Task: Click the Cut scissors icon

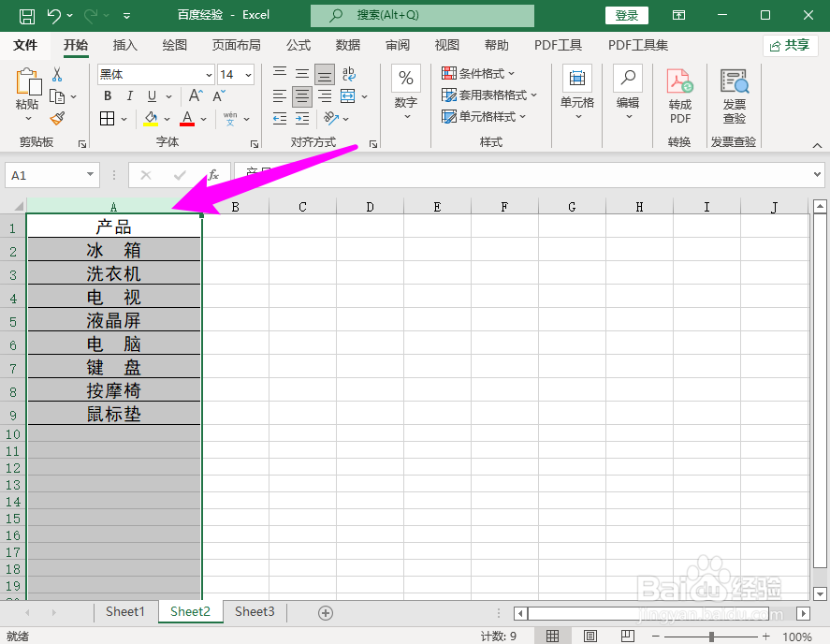Action: click(x=57, y=75)
